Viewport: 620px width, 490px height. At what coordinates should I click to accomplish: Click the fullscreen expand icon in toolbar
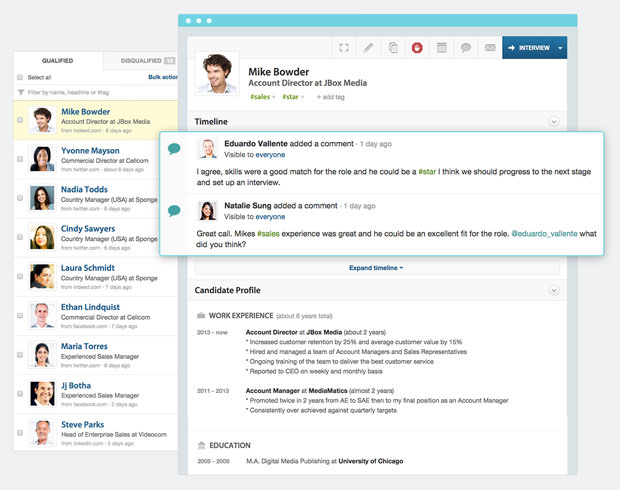[x=344, y=47]
